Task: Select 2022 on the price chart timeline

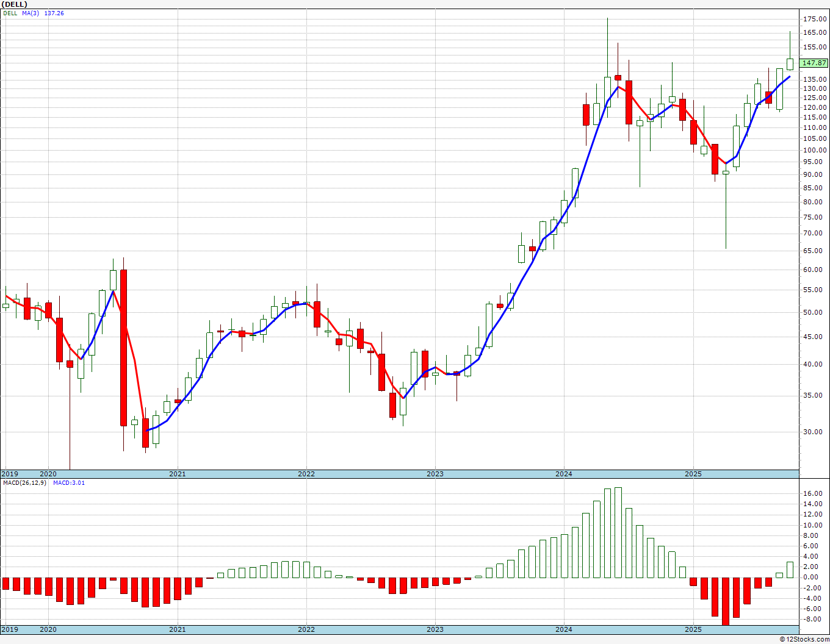Action: pyautogui.click(x=306, y=474)
